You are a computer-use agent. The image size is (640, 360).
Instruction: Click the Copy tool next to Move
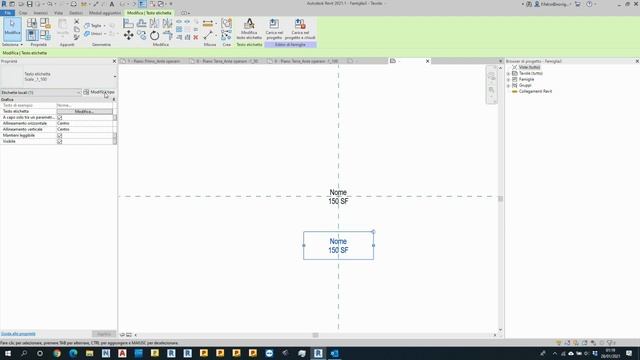[x=141, y=36]
